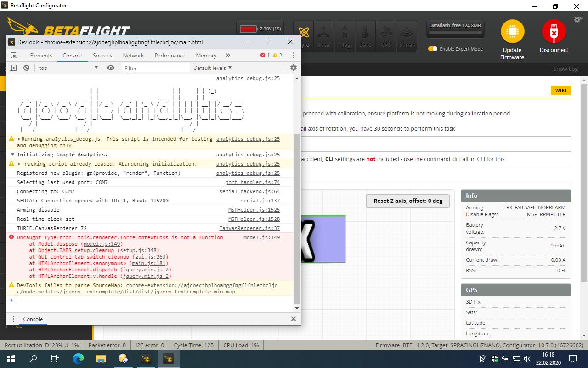Click the 3D craft model preview
This screenshot has height=368, width=588.
[323, 239]
